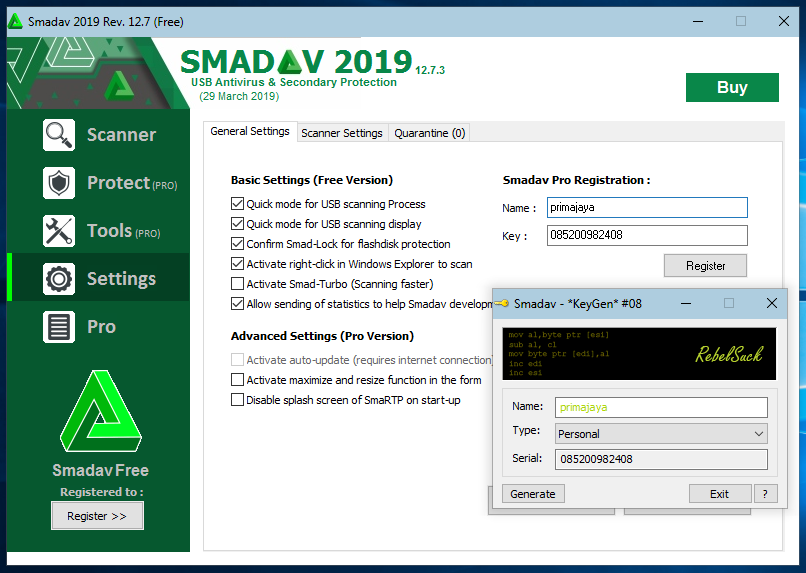This screenshot has height=573, width=806.
Task: Click Exit in the KeyGen window
Action: coord(719,494)
